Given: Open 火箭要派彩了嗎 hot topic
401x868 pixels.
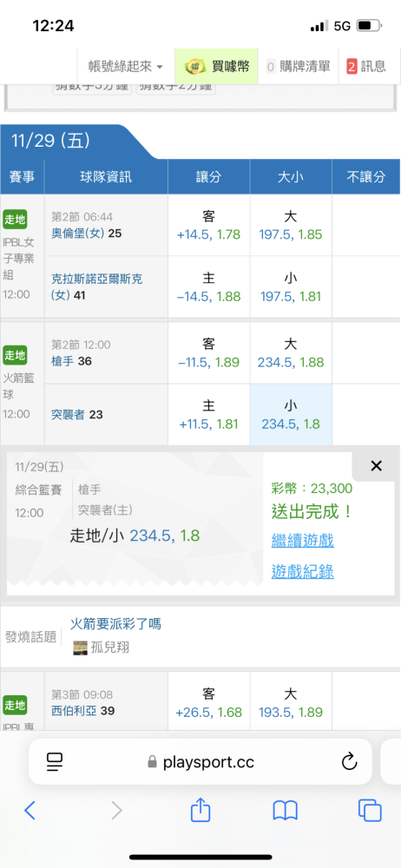Looking at the screenshot, I should click(115, 624).
